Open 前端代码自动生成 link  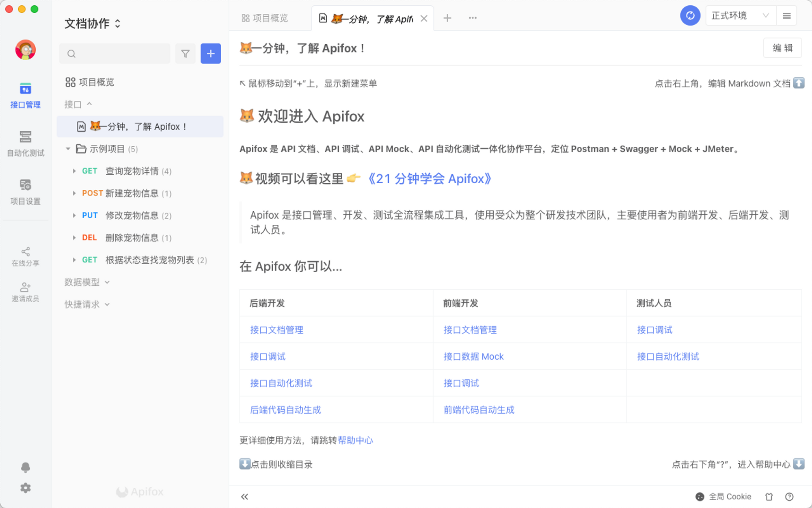(479, 410)
